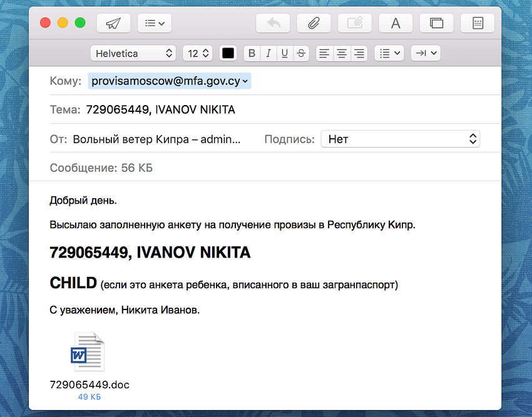Open stationery pane button
The image size is (532, 417).
[478, 23]
